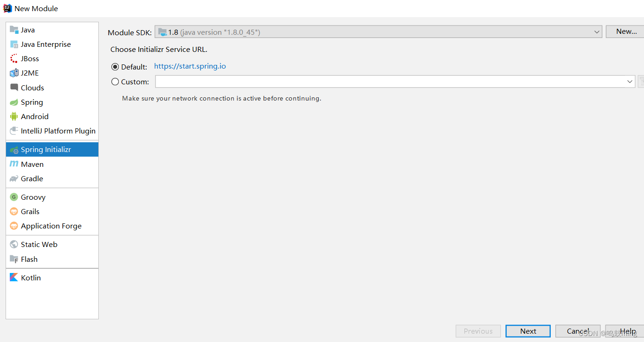
Task: Click the Java module type icon
Action: click(x=14, y=30)
